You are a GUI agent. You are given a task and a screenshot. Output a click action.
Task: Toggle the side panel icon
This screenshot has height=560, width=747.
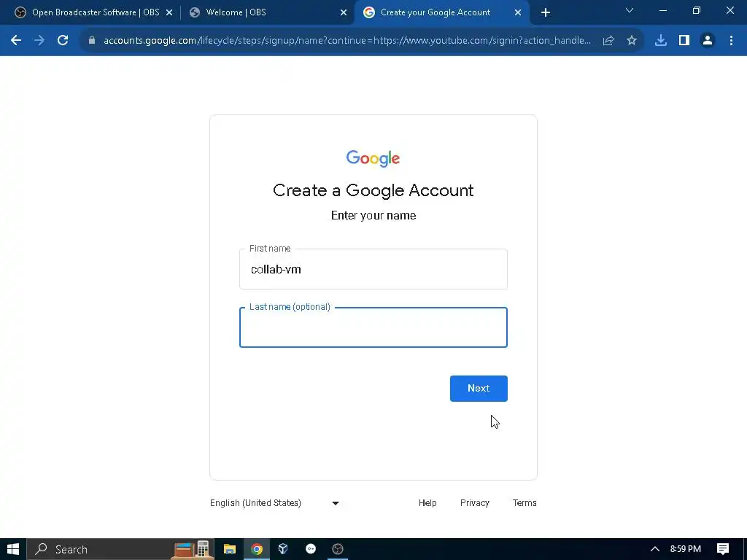pos(684,41)
